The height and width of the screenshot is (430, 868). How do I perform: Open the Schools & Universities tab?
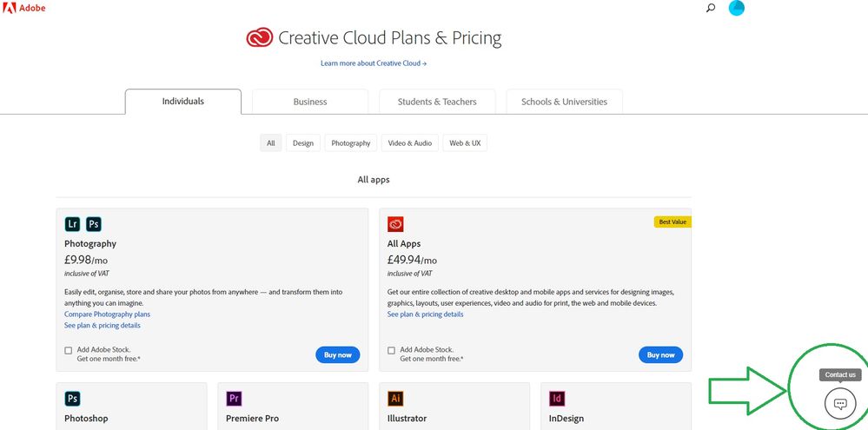[x=564, y=102]
